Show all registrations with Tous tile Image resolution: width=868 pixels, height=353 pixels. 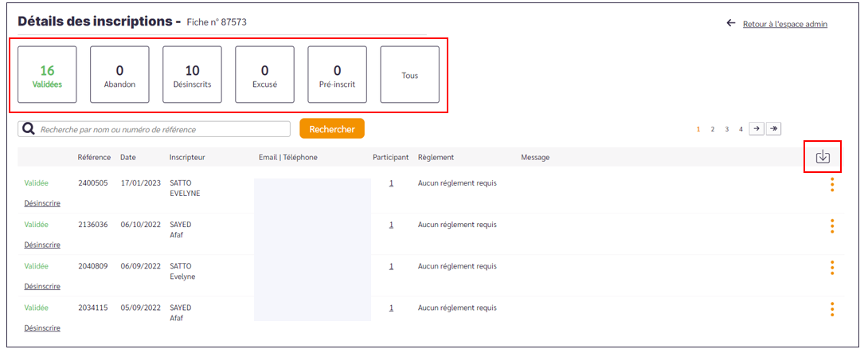pyautogui.click(x=409, y=75)
